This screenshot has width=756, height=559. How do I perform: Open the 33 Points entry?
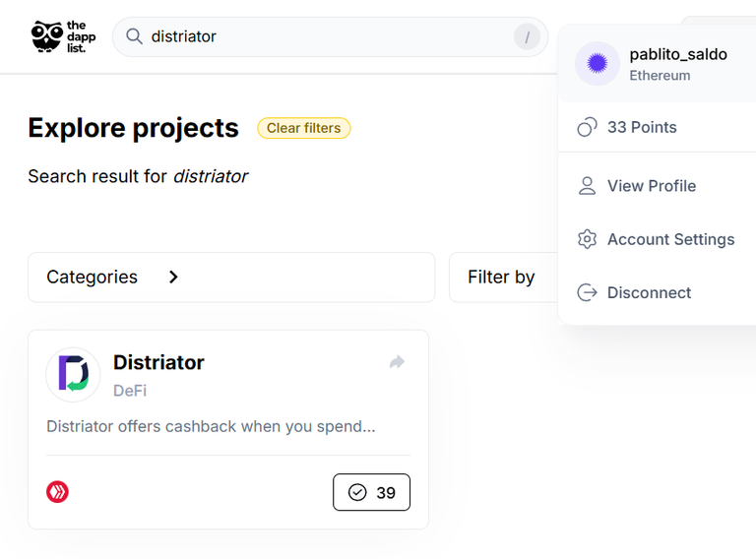pyautogui.click(x=658, y=127)
